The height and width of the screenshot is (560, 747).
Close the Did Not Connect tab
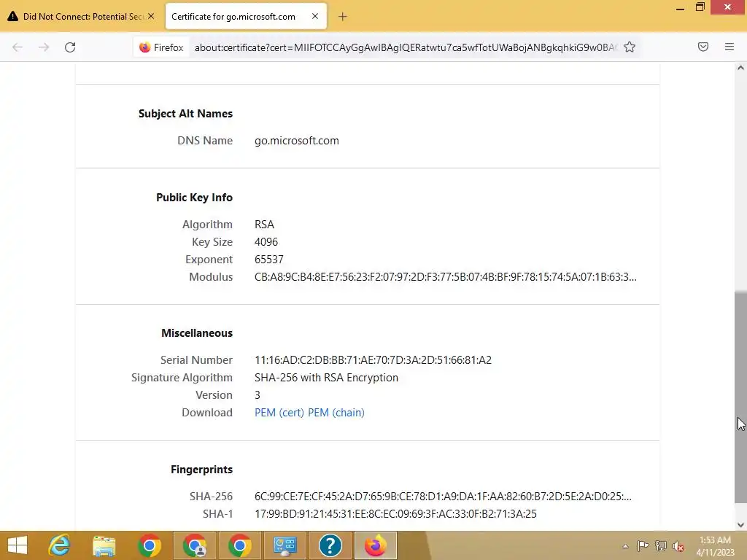click(151, 16)
